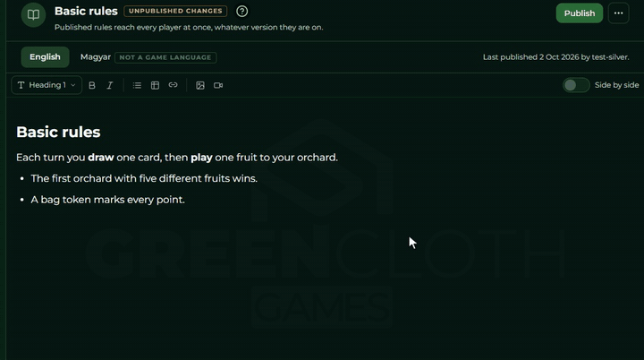Enable the Side by side switch

576,85
